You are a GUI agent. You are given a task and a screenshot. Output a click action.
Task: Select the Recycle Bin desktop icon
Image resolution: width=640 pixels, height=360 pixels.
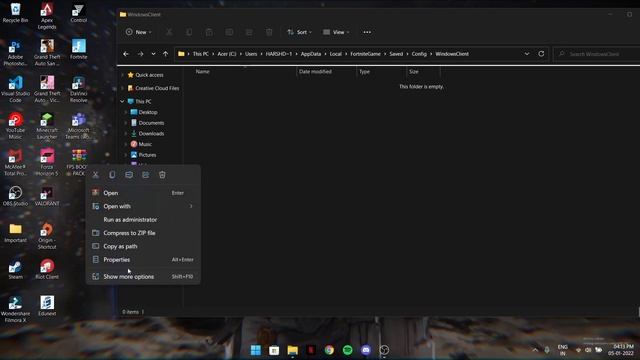tap(15, 13)
